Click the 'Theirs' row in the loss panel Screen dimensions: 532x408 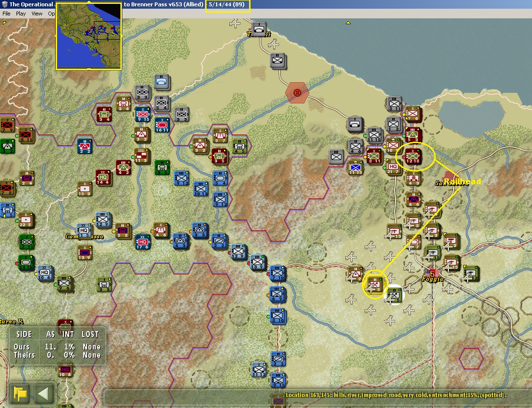click(x=57, y=355)
